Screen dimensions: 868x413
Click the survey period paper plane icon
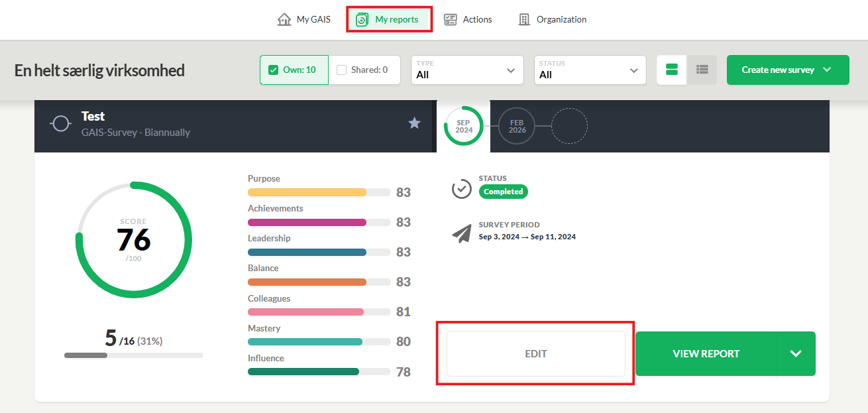(462, 233)
